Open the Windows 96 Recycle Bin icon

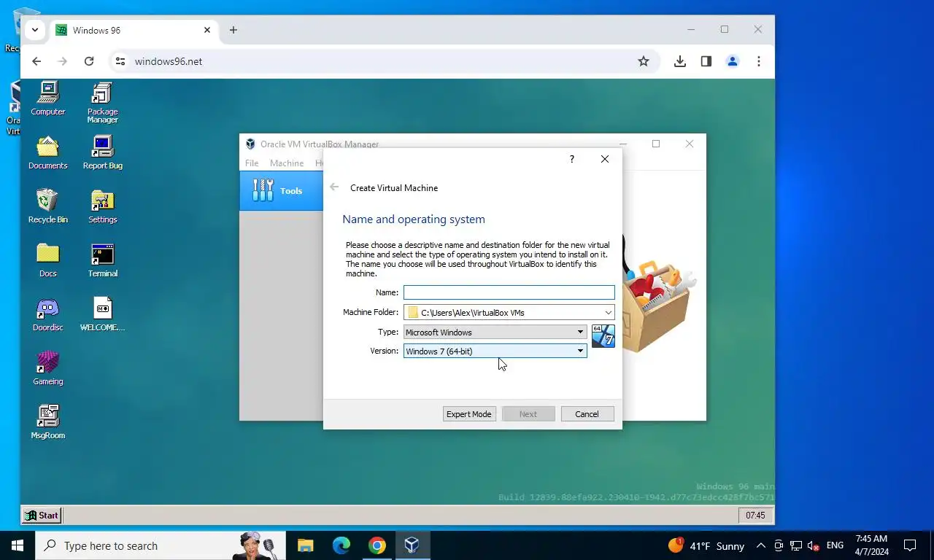pyautogui.click(x=47, y=206)
